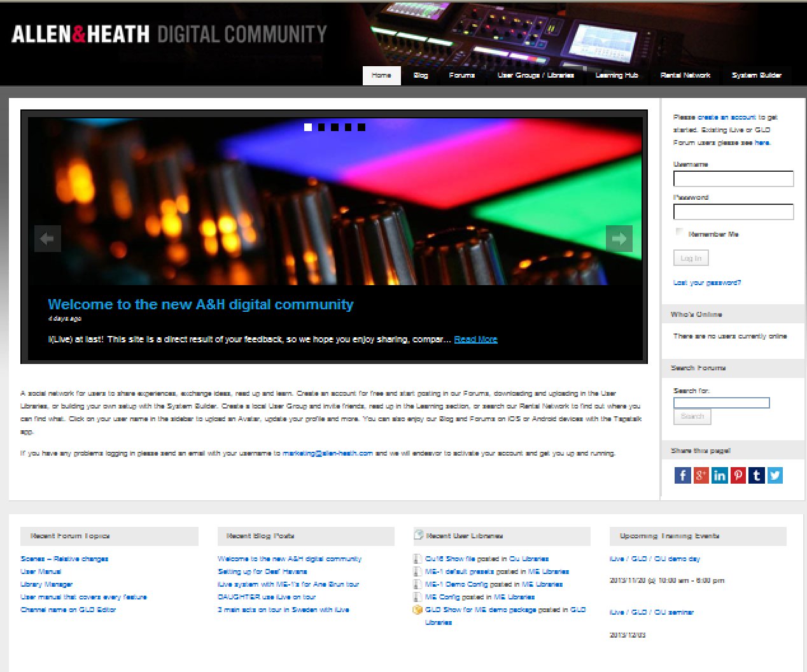Select the first white slideshow indicator dot
This screenshot has width=807, height=672.
(x=308, y=127)
